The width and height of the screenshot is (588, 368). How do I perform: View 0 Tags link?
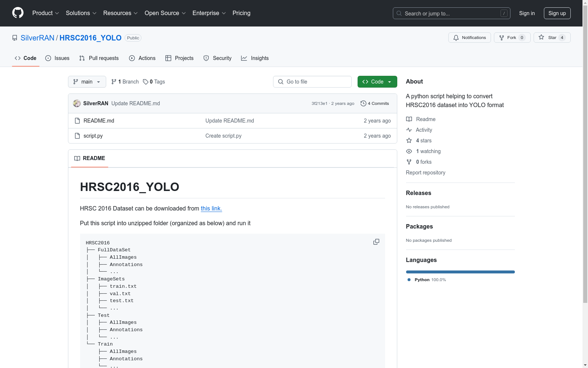pos(154,82)
